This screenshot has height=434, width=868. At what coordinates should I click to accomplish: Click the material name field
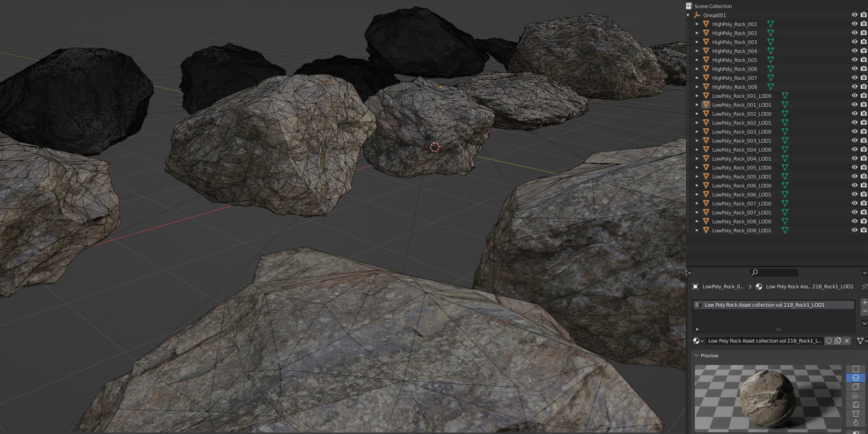click(x=764, y=341)
